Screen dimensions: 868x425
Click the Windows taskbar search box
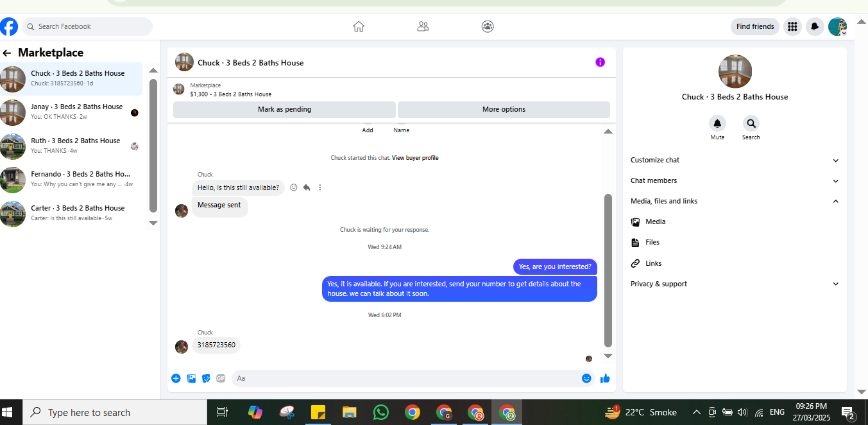[x=115, y=412]
